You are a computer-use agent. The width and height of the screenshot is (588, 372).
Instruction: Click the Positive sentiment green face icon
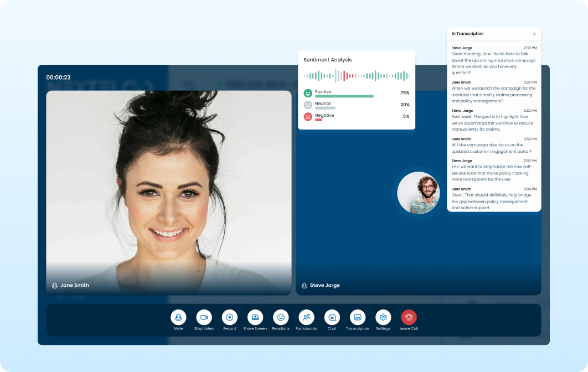point(308,93)
